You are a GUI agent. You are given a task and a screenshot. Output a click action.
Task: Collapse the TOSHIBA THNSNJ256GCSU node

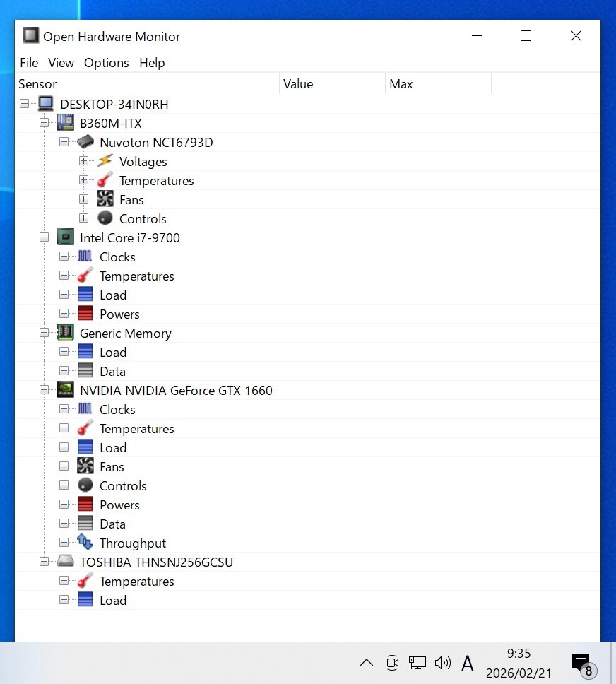pos(44,562)
